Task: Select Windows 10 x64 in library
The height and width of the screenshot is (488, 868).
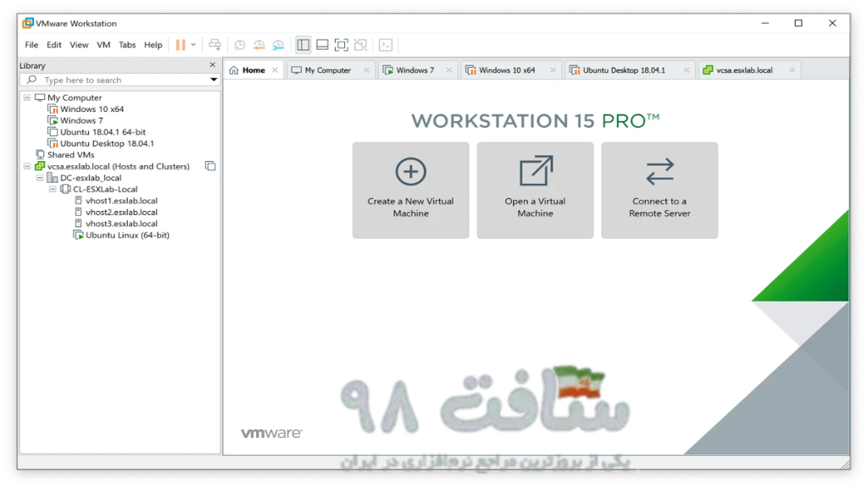Action: pyautogui.click(x=92, y=109)
